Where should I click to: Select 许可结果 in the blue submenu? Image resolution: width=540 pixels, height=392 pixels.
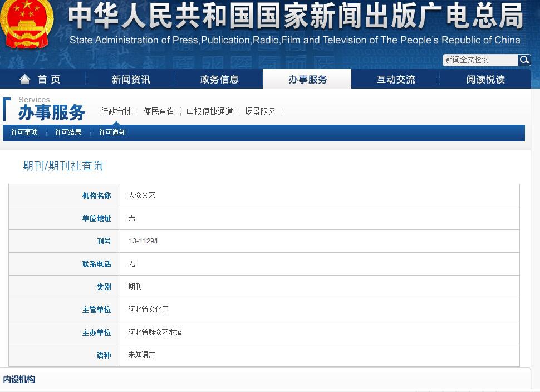pyautogui.click(x=68, y=133)
